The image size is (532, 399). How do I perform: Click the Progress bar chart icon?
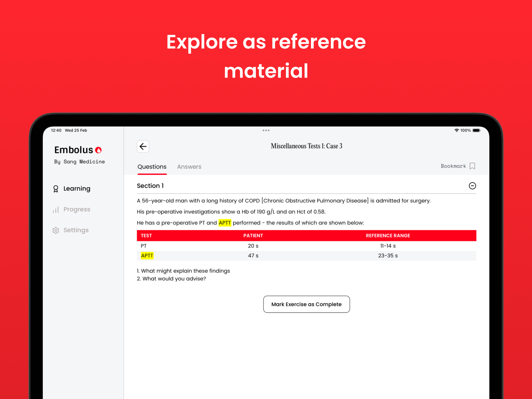point(55,210)
